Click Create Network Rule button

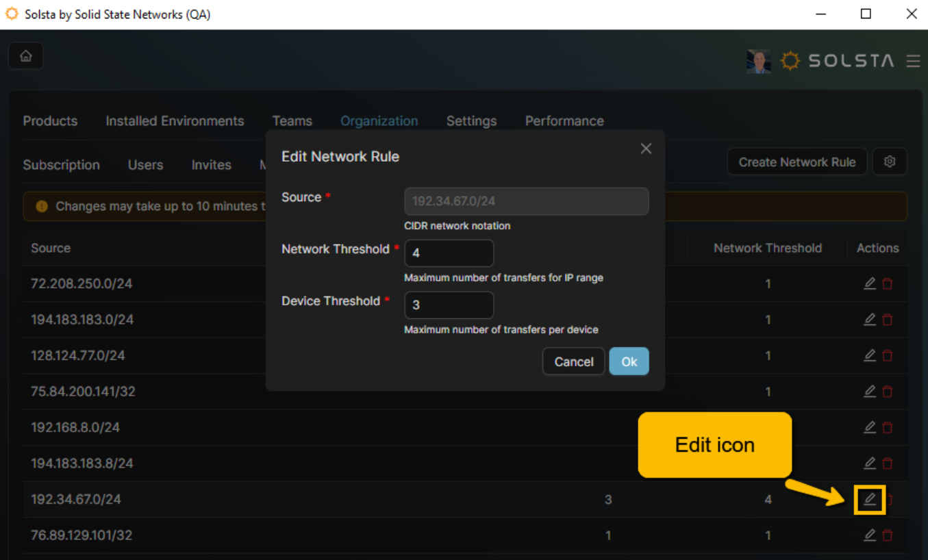click(x=797, y=162)
